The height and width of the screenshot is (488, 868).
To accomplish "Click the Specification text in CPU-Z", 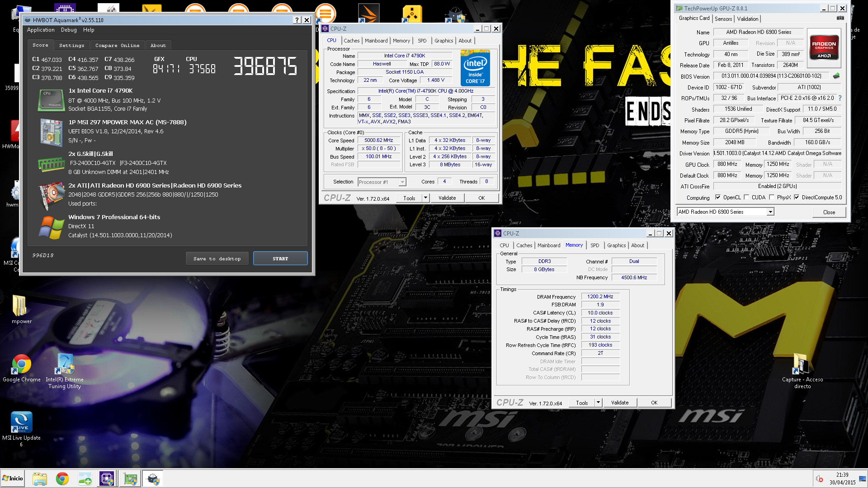I will tap(426, 91).
